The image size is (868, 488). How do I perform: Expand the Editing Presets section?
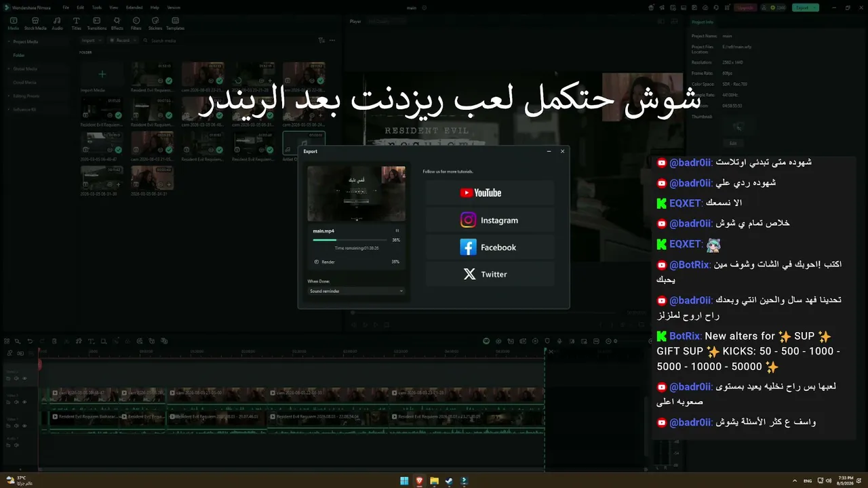click(9, 96)
